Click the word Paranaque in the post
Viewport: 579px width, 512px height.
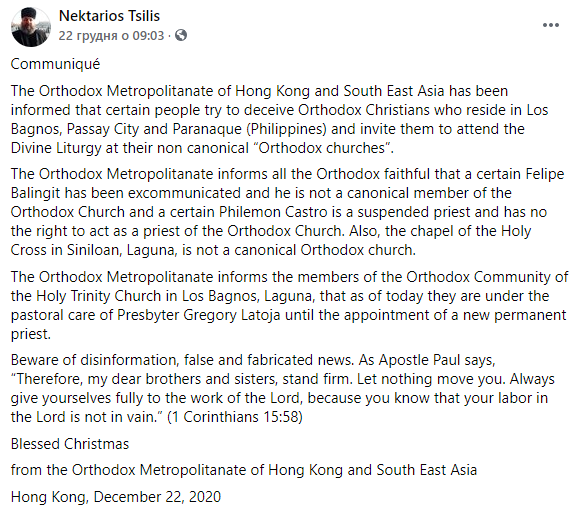click(x=207, y=129)
